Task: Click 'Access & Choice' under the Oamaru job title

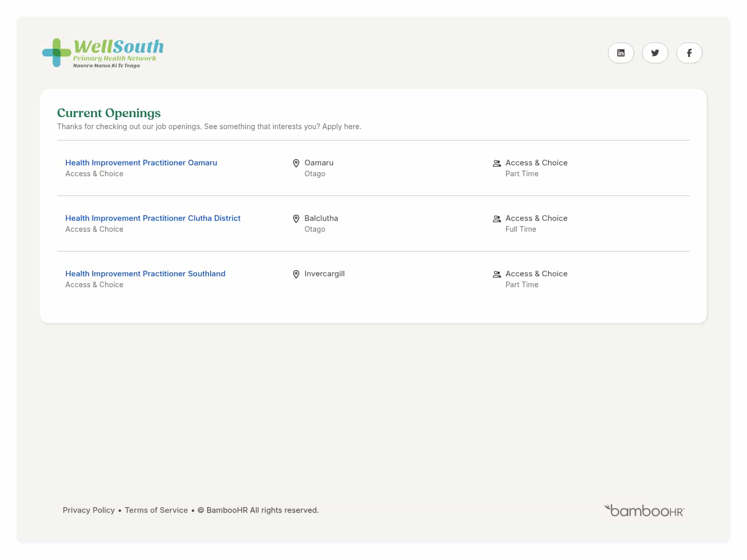Action: tap(94, 174)
